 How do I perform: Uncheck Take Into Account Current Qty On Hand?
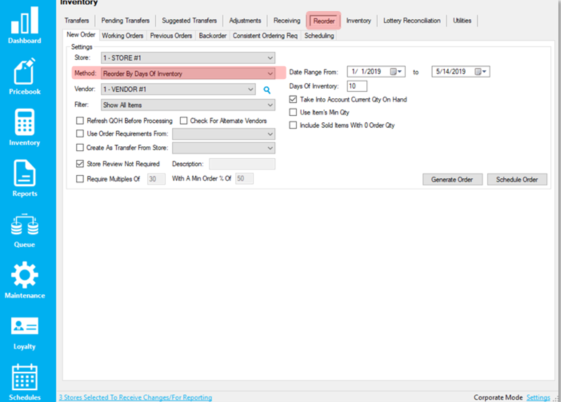pos(293,99)
